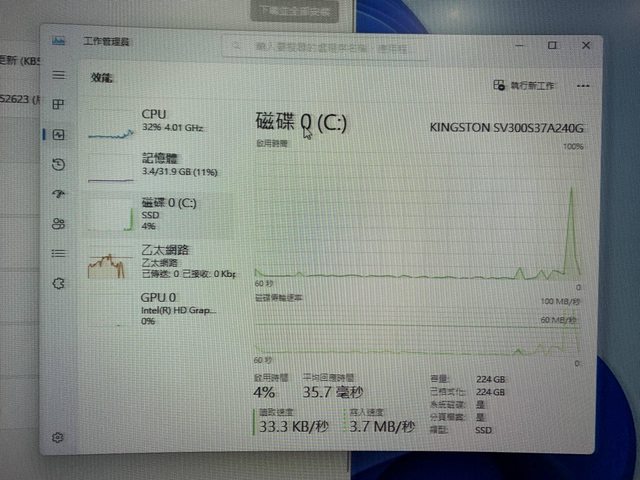640x480 pixels.
Task: Open the Services page icon
Action: click(59, 284)
